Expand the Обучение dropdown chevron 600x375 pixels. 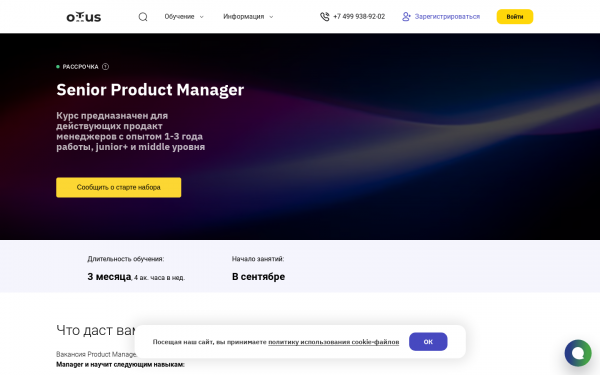click(202, 17)
